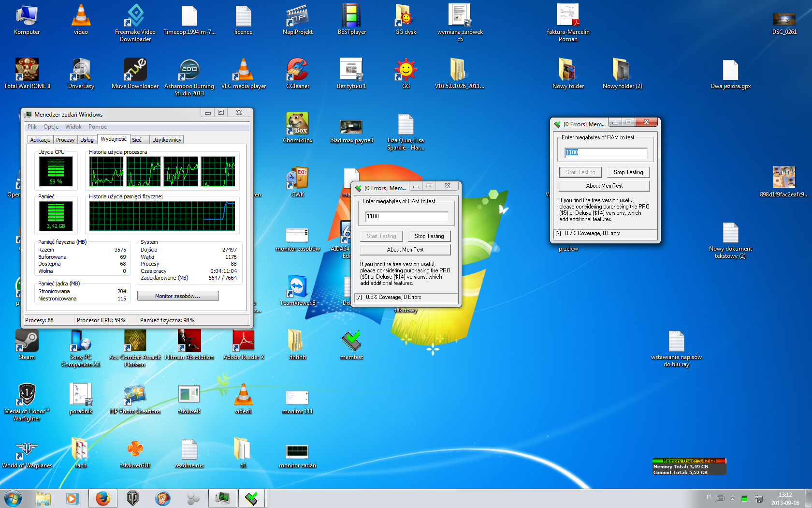
Task: Select the GG dysk shortcut
Action: tap(406, 20)
